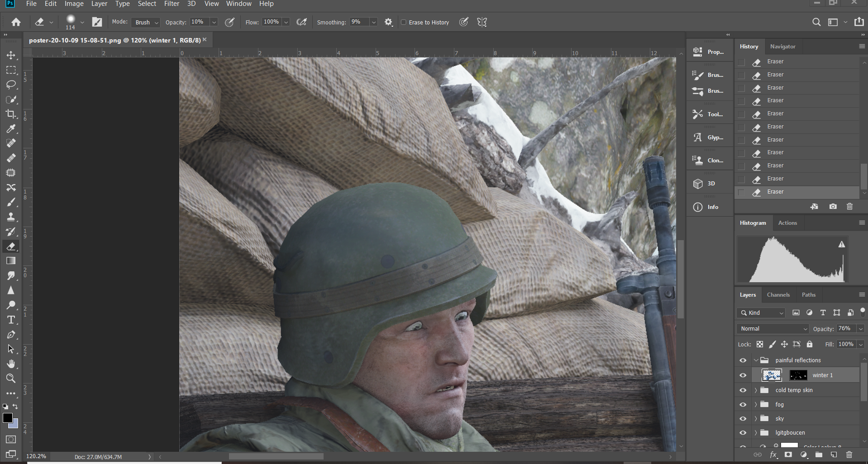This screenshot has width=868, height=464.
Task: Switch to the Channels tab
Action: click(778, 295)
